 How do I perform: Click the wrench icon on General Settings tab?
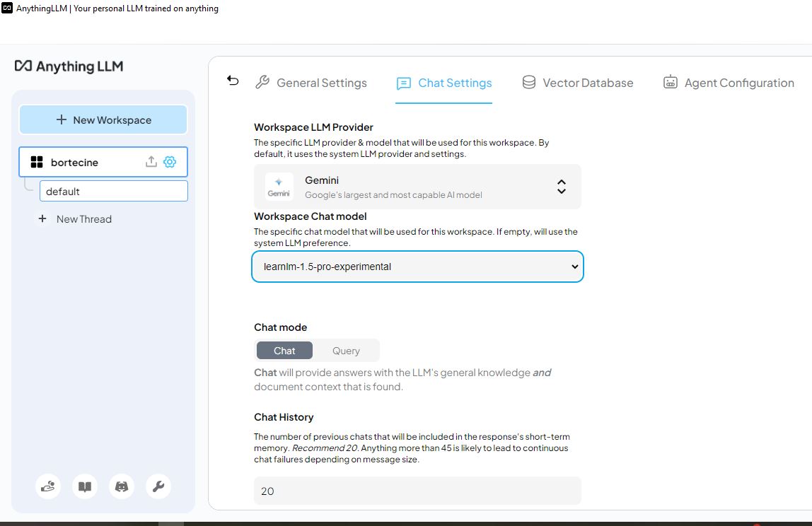click(262, 82)
